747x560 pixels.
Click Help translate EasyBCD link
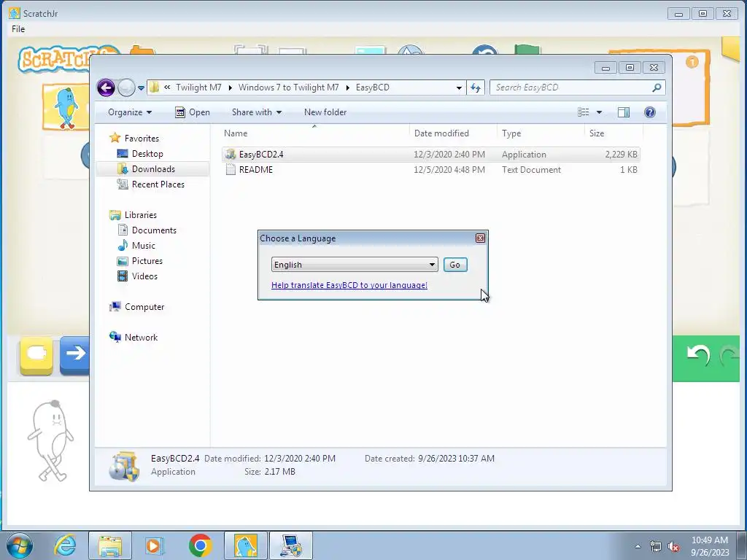[x=349, y=285]
